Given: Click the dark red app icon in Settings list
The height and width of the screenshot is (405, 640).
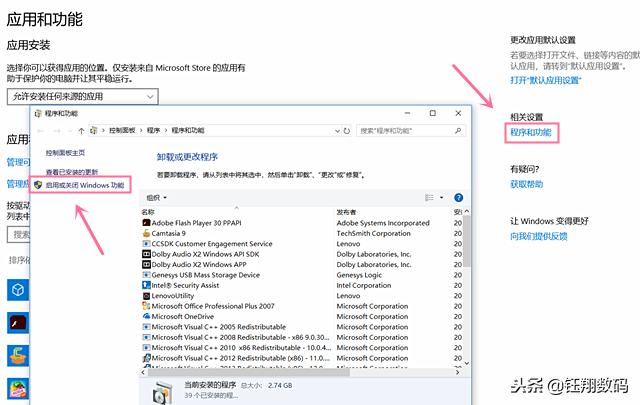Looking at the screenshot, I should click(18, 323).
